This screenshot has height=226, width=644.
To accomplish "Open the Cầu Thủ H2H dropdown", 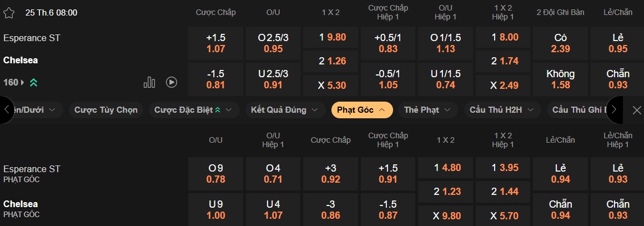I will pos(502,110).
